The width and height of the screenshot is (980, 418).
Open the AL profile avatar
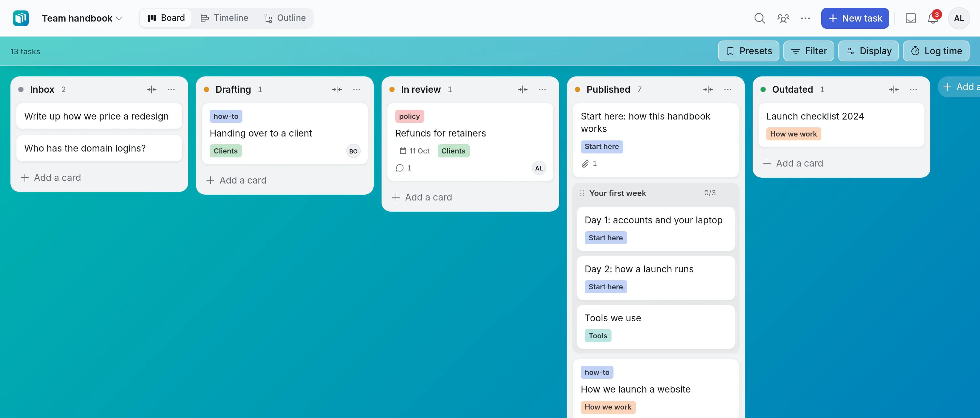click(x=959, y=18)
